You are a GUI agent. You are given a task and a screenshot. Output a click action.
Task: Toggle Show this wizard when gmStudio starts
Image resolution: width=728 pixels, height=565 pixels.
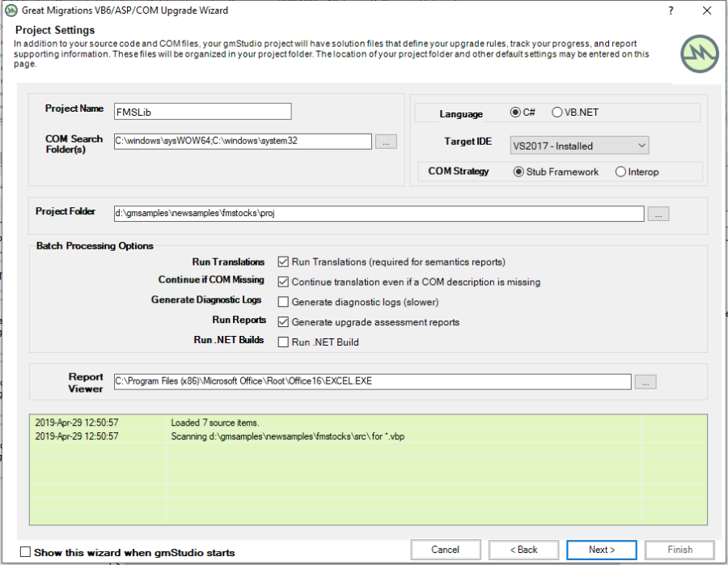[x=25, y=552]
